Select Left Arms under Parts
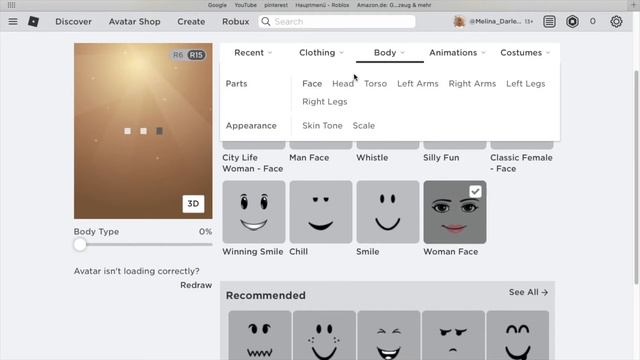640x360 pixels. pos(418,84)
